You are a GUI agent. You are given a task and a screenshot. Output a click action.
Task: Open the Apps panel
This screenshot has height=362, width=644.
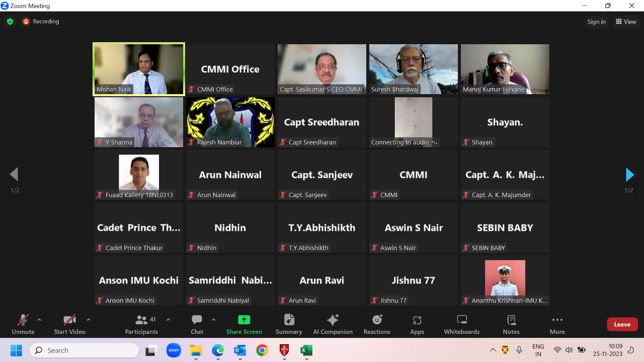click(417, 324)
